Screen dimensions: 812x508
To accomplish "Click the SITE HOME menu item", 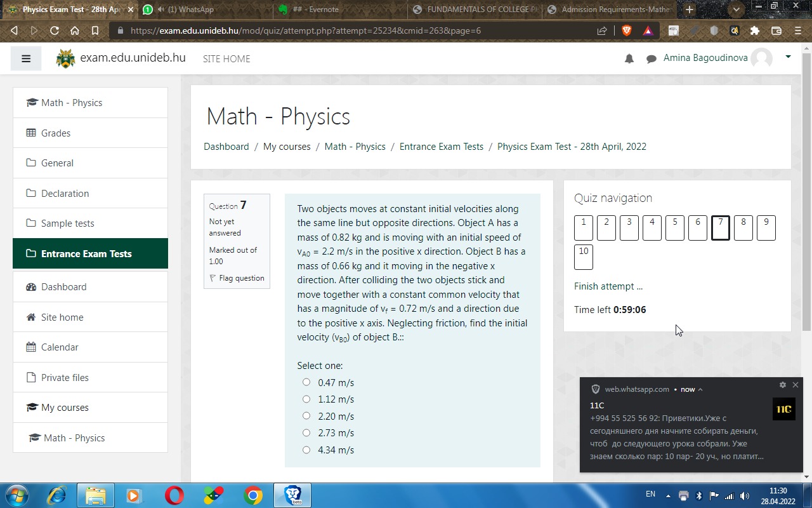I will [226, 58].
